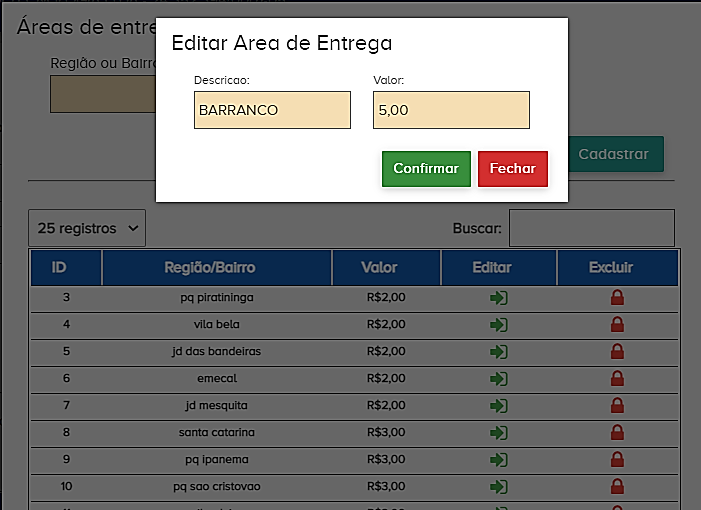Open the 25 registros dropdown
Viewport: 701px width, 510px height.
87,228
